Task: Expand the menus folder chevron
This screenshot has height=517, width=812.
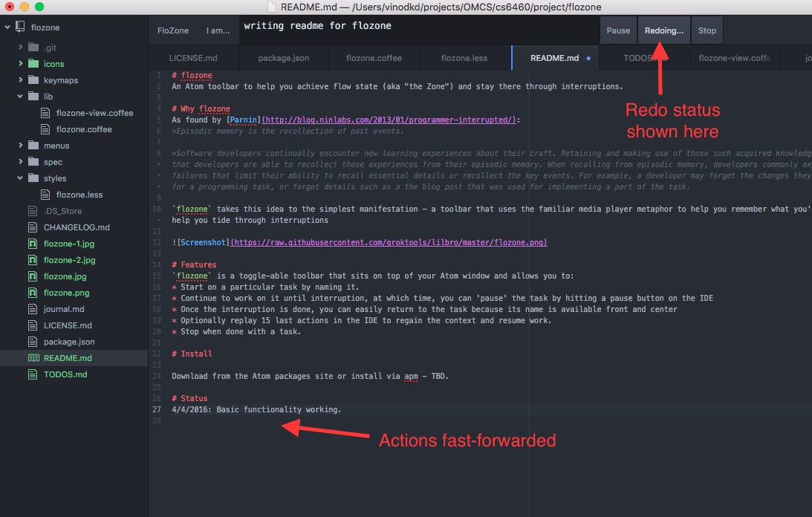Action: 20,146
